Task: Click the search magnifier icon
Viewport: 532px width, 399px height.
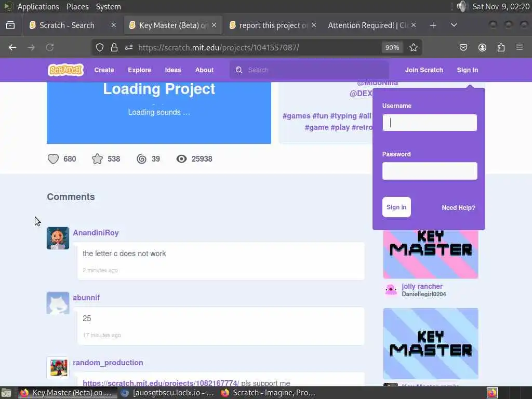Action: 239,70
